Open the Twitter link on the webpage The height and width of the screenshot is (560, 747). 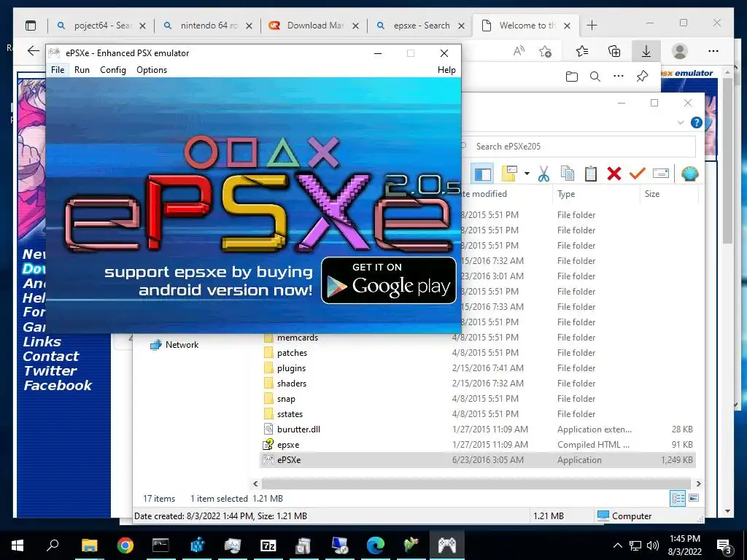click(50, 370)
